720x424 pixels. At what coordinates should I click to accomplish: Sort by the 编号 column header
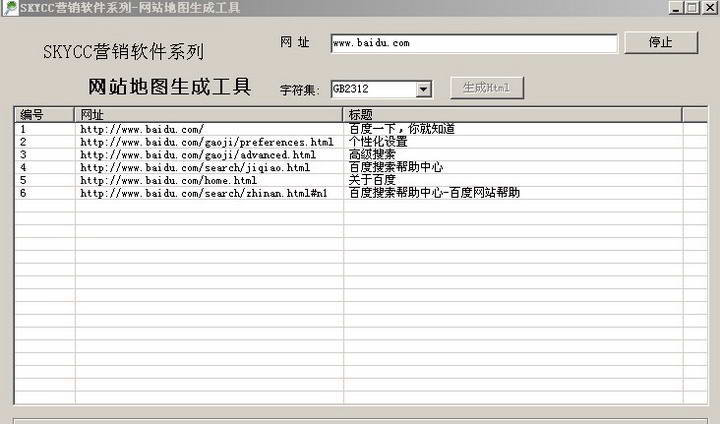[x=45, y=114]
